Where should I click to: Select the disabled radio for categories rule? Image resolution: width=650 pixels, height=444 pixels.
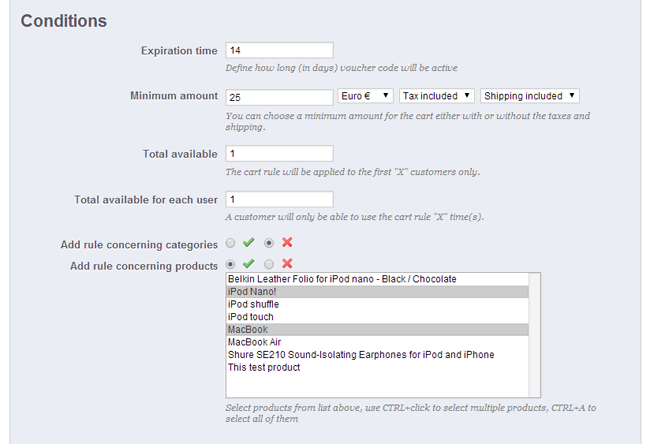(x=269, y=243)
